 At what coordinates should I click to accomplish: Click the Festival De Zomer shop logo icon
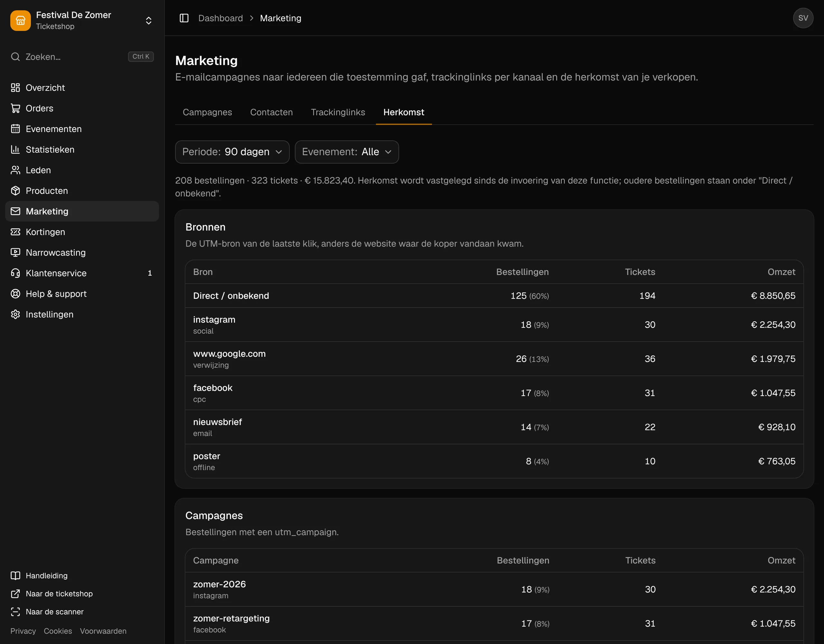20,20
